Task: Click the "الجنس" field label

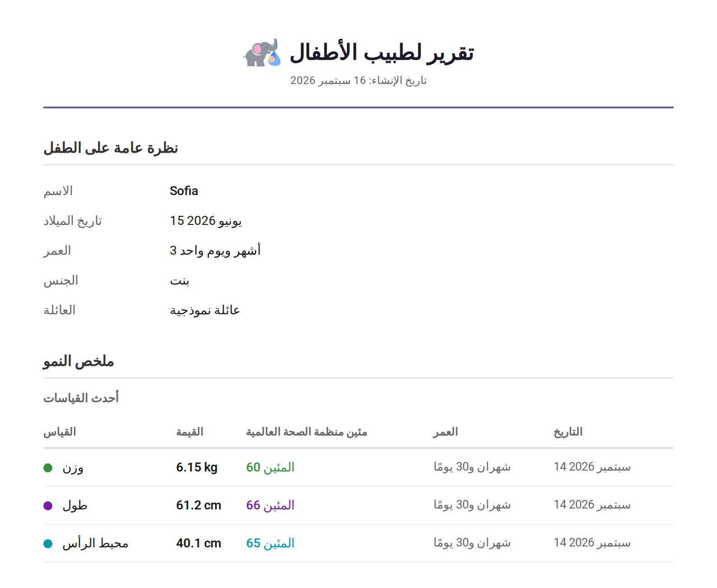Action: [61, 280]
